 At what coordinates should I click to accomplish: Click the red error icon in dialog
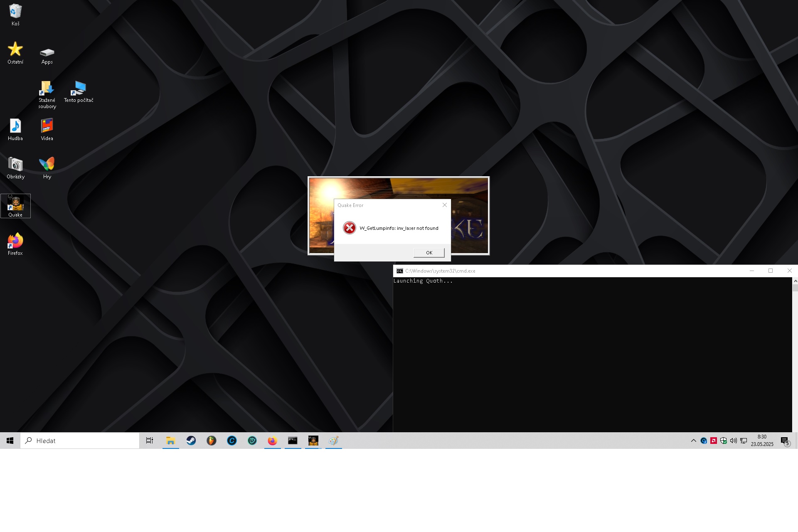[x=350, y=228]
